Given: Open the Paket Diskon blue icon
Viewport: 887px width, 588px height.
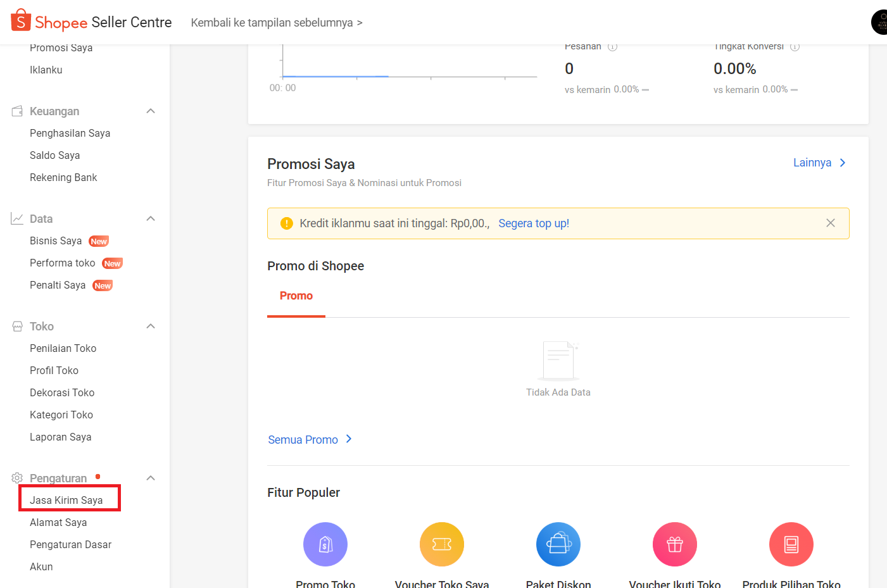Looking at the screenshot, I should (558, 544).
